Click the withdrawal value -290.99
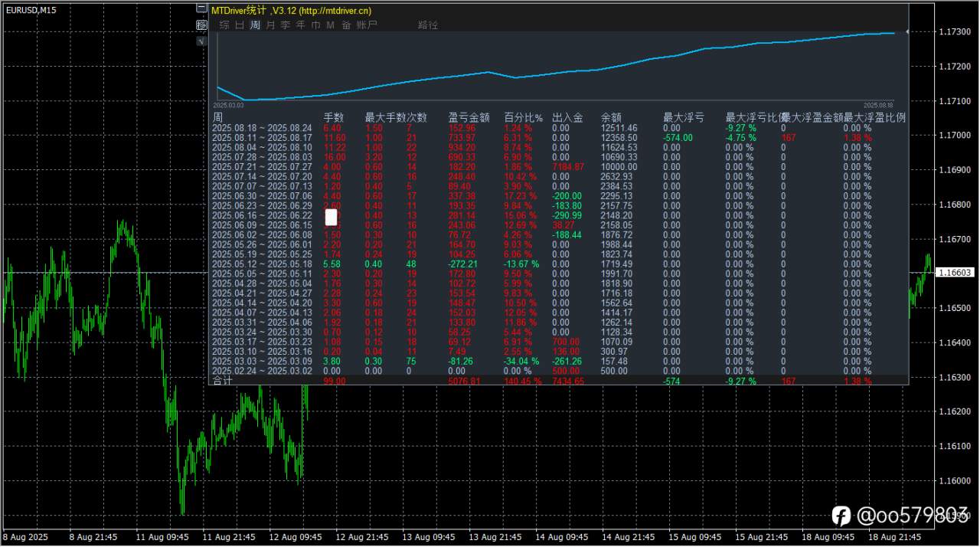Viewport: 980px width, 547px height. [567, 215]
